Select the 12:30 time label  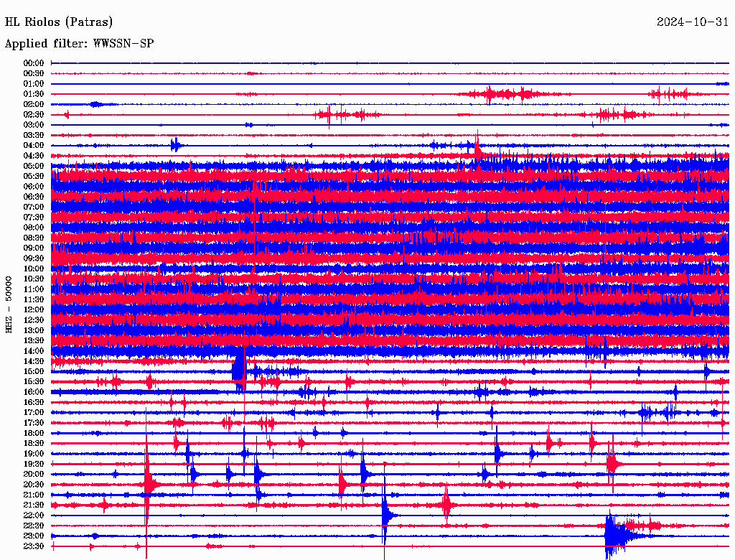point(34,320)
